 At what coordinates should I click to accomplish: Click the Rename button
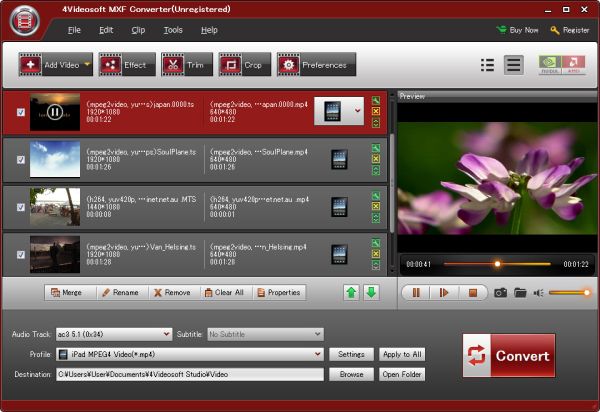click(x=122, y=293)
